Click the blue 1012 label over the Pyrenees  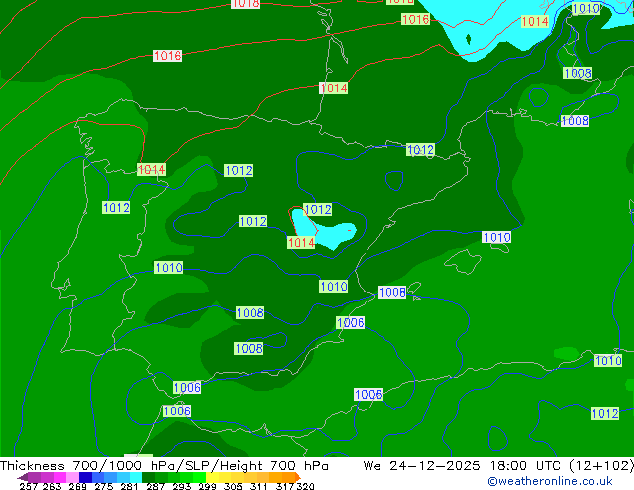click(421, 150)
